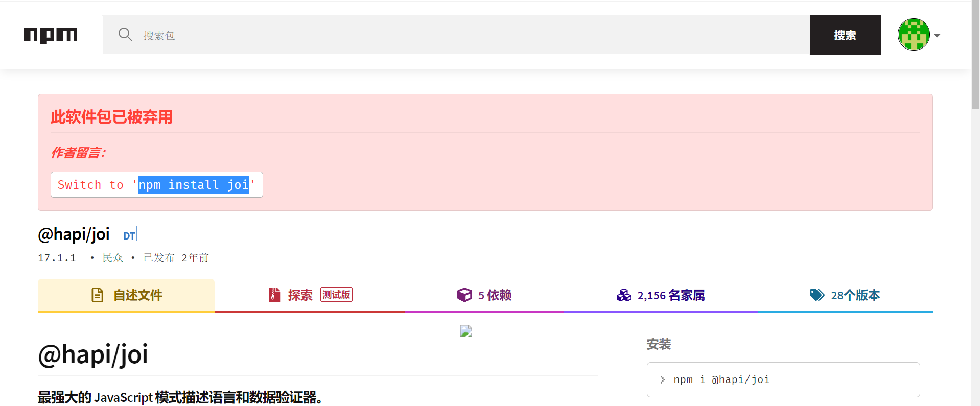Click the readme file icon in the 自述文件 tab
Image resolution: width=980 pixels, height=406 pixels.
[x=97, y=295]
